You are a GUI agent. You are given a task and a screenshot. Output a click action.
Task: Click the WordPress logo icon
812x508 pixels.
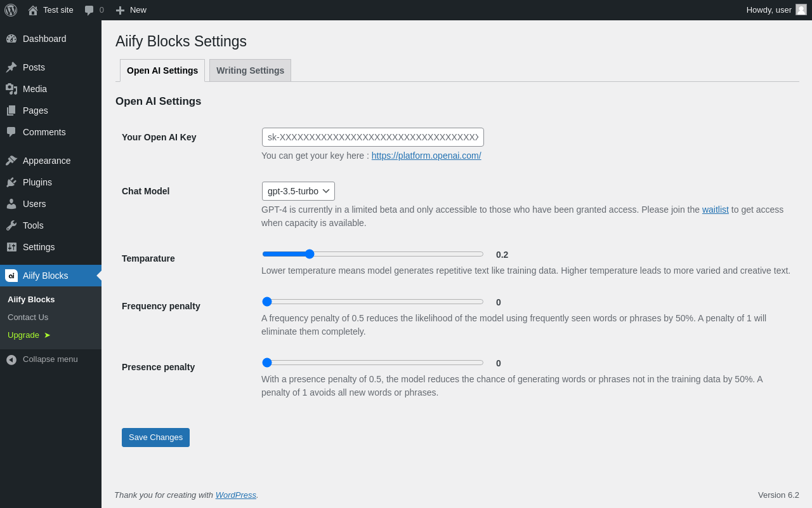click(11, 10)
